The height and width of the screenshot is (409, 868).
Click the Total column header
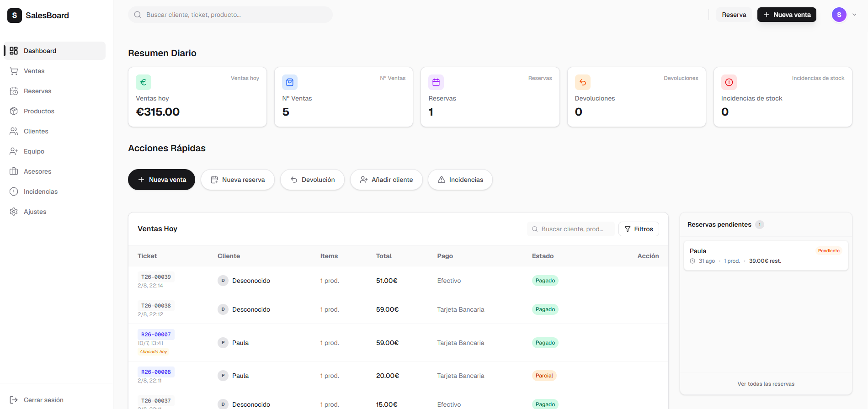[384, 256]
